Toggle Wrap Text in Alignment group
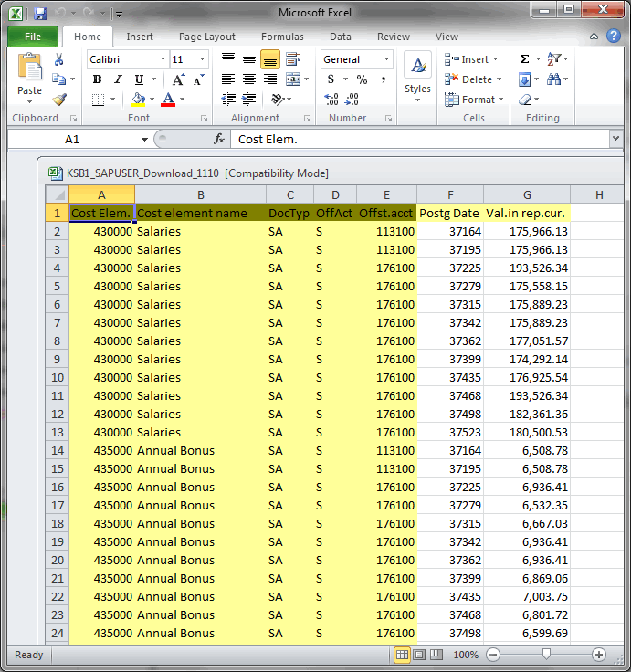Image resolution: width=631 pixels, height=672 pixels. [x=293, y=59]
